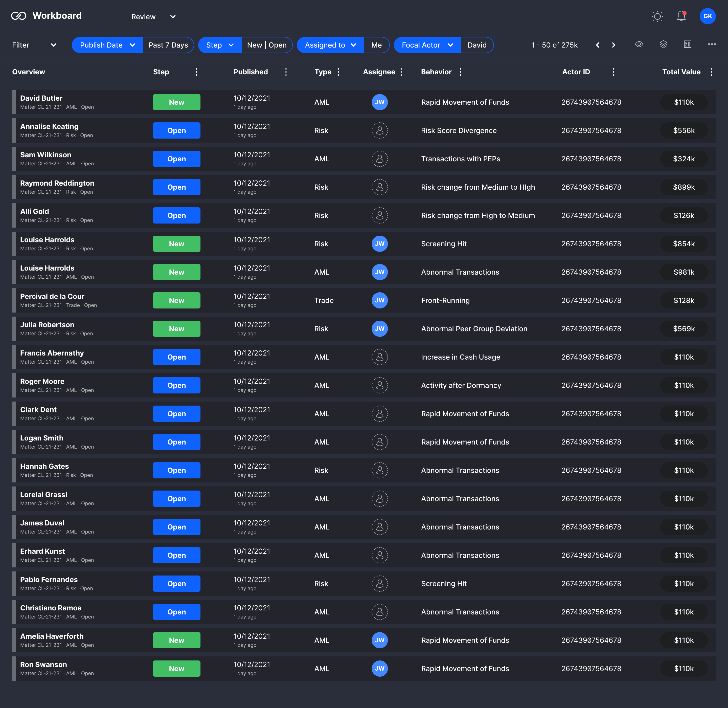
Task: Click the layers icon in the toolbar
Action: pyautogui.click(x=664, y=45)
